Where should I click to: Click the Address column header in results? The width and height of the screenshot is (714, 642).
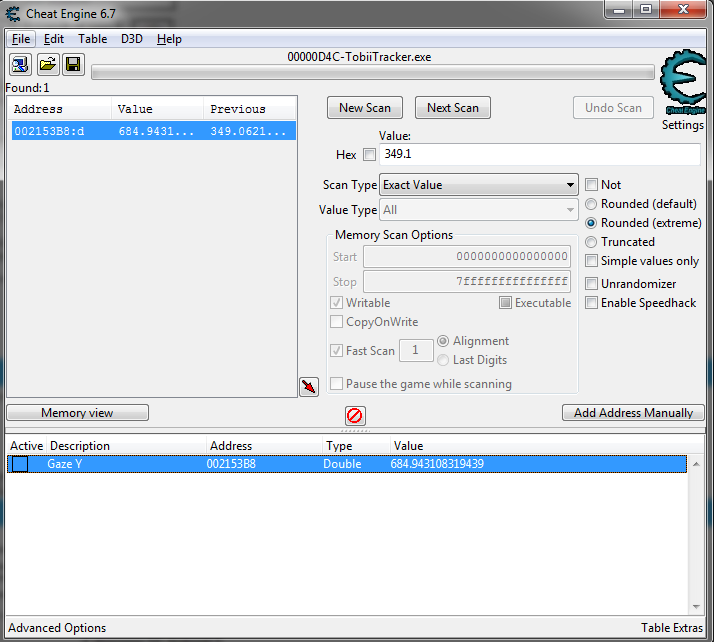click(x=60, y=109)
